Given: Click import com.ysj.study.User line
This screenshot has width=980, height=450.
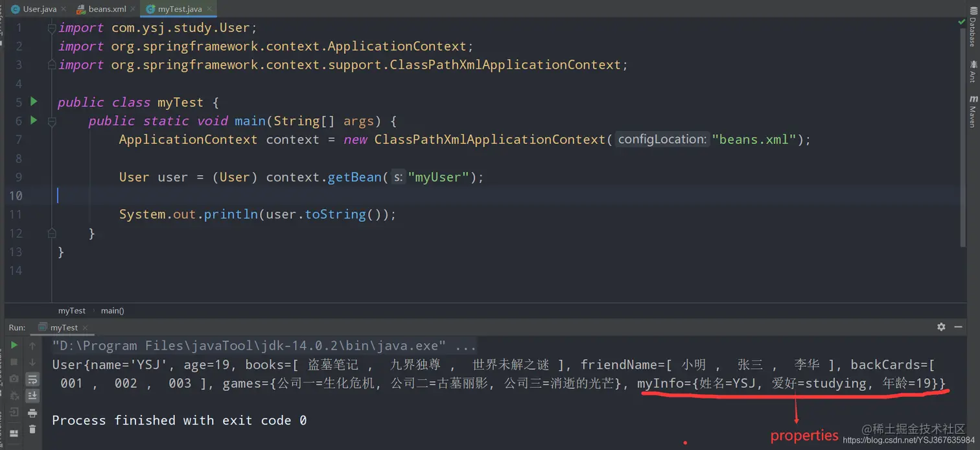Looking at the screenshot, I should [x=158, y=28].
